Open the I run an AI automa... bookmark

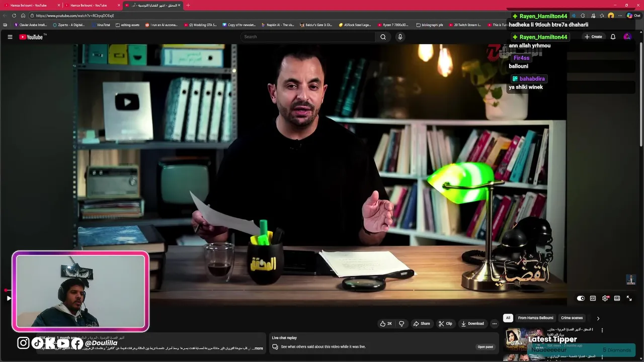(162, 25)
